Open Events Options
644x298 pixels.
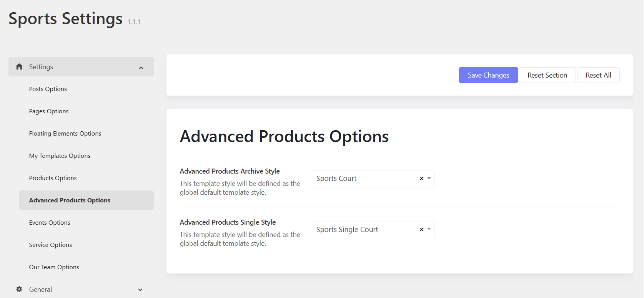pos(50,223)
